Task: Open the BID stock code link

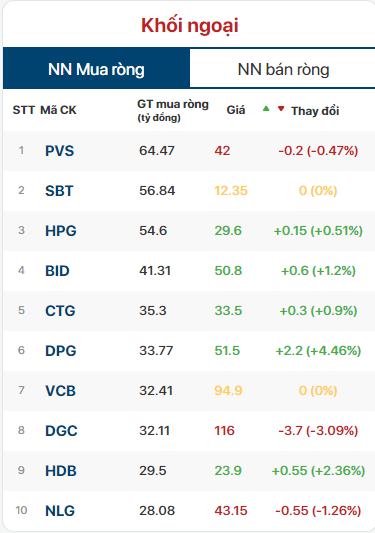Action: (x=57, y=271)
